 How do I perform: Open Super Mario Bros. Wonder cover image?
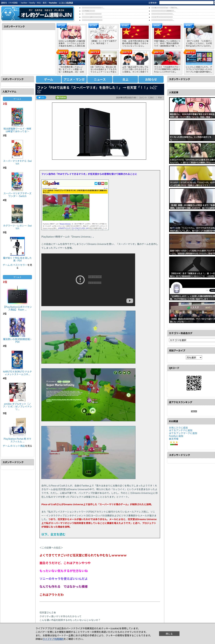click(17, 182)
